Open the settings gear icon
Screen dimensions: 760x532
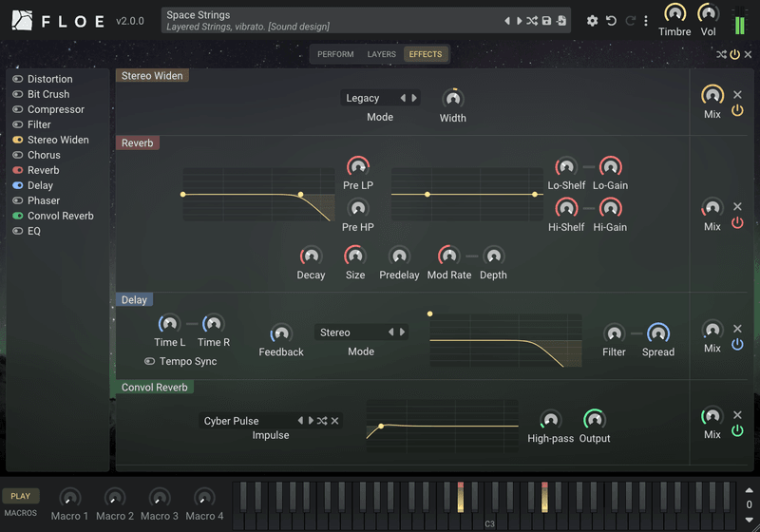tap(592, 21)
